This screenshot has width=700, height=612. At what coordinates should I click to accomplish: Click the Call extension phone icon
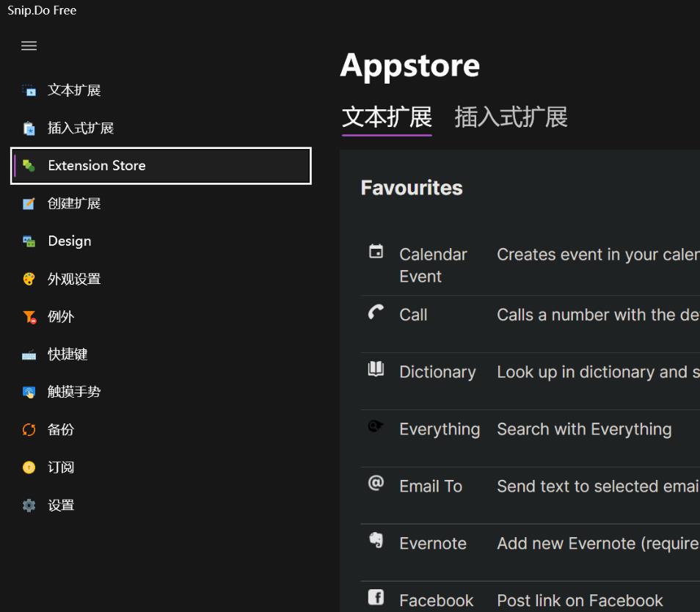[376, 313]
